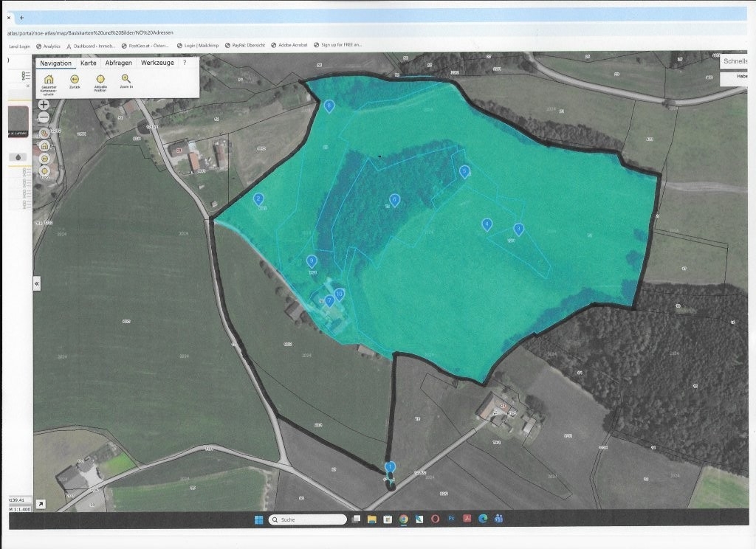756x549 pixels.
Task: Open the legend list icon in sidebar
Action: 26,76
